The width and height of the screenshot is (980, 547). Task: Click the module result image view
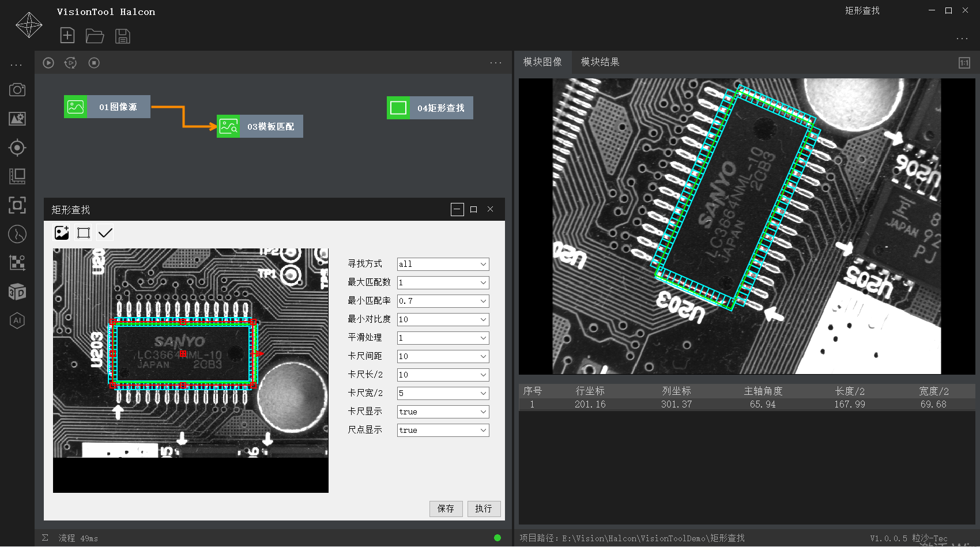tap(747, 227)
